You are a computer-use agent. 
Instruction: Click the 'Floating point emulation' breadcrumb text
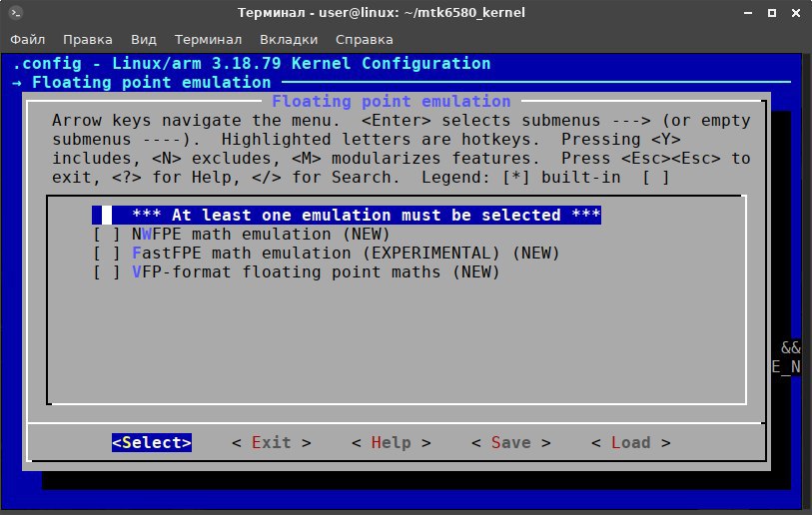pos(151,82)
